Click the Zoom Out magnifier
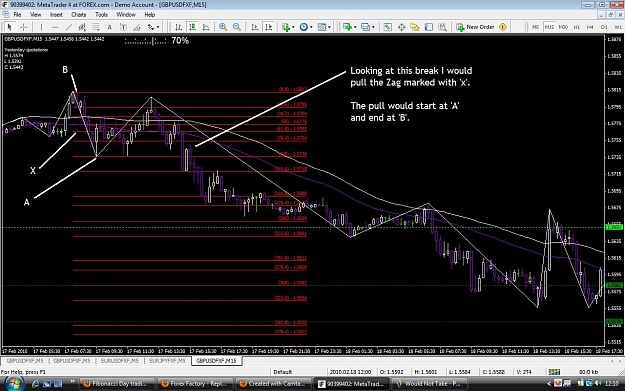 [x=237, y=27]
